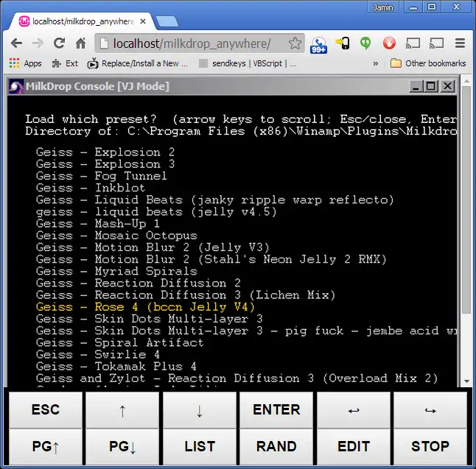Click the ESC button
The width and height of the screenshot is (476, 469).
46,410
